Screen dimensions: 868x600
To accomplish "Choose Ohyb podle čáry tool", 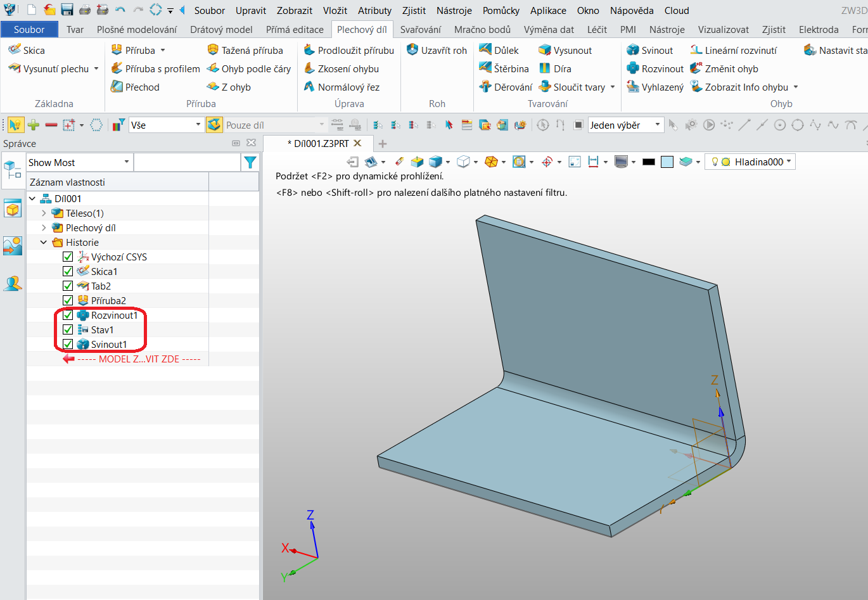I will click(x=249, y=68).
